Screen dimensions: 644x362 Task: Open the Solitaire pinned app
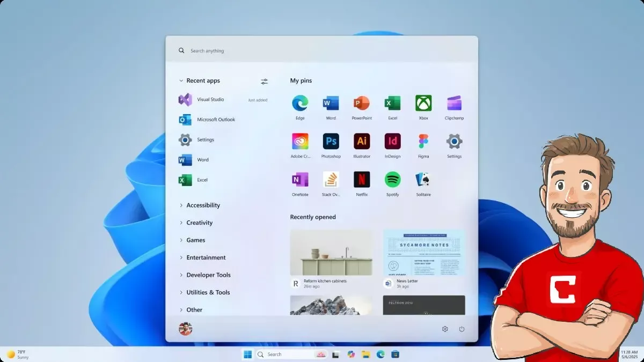(x=423, y=180)
